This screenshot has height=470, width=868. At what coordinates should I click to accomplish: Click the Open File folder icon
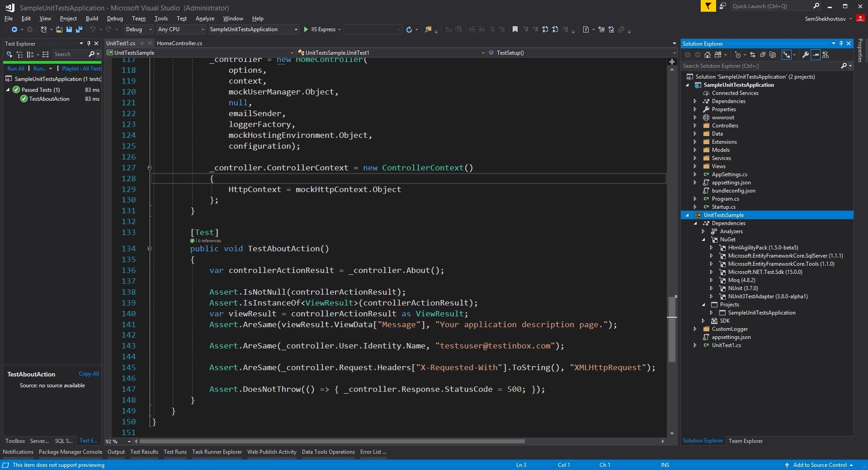[59, 29]
